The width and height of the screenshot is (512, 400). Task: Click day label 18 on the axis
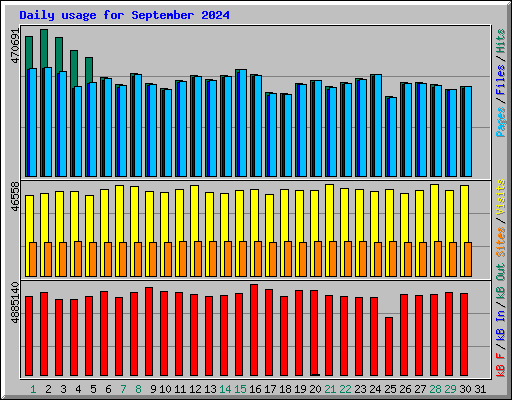point(285,389)
